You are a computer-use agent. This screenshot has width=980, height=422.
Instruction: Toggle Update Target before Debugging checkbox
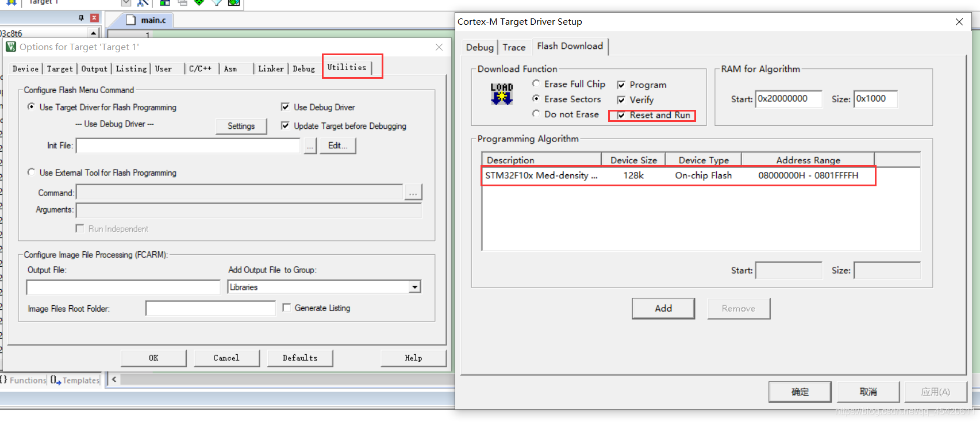(285, 126)
